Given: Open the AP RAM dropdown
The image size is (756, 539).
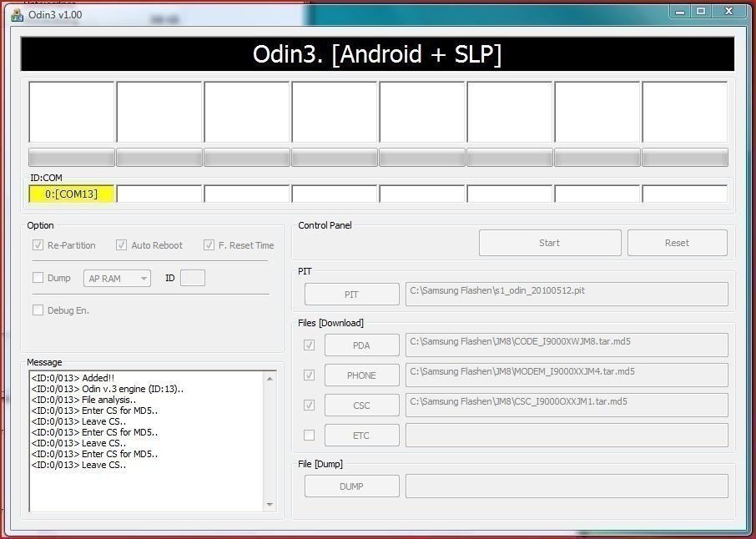Looking at the screenshot, I should pos(117,278).
